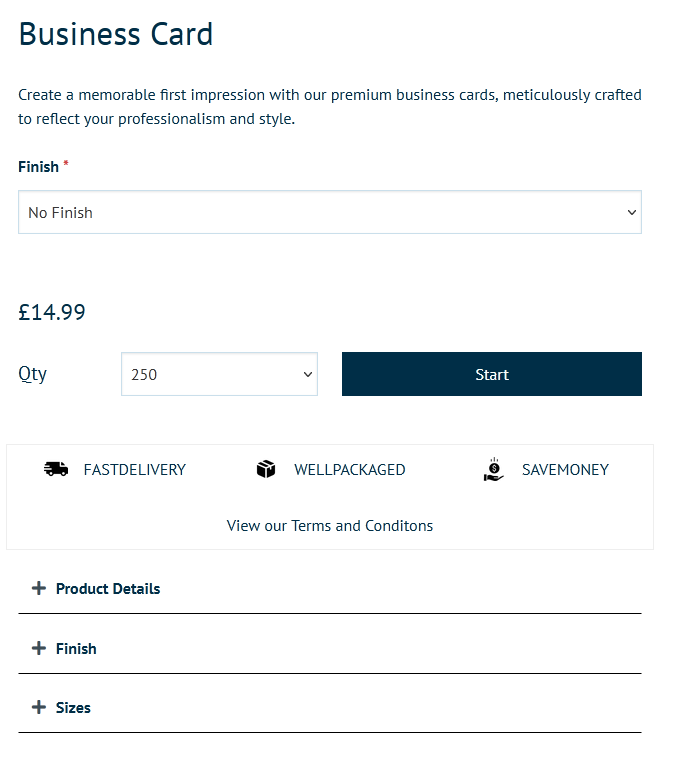Screen dimensions: 676x767
Task: Click the well packaged box icon
Action: [266, 469]
